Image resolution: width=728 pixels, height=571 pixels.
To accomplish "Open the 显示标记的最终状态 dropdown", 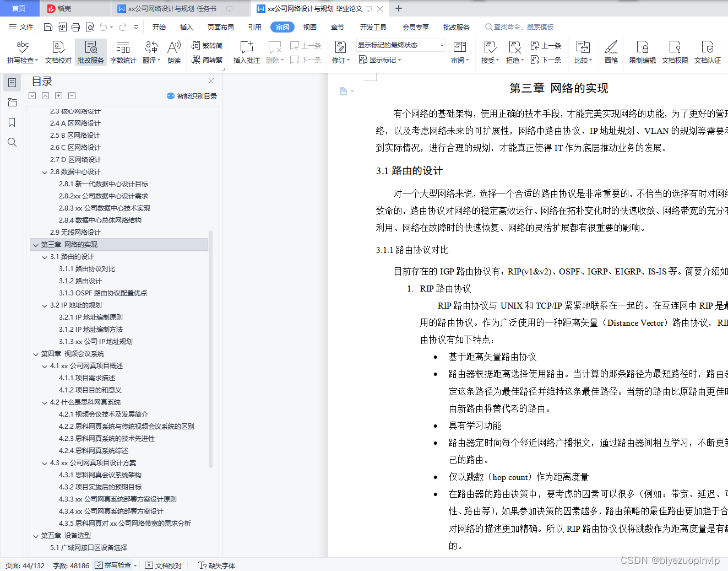I will coord(440,45).
